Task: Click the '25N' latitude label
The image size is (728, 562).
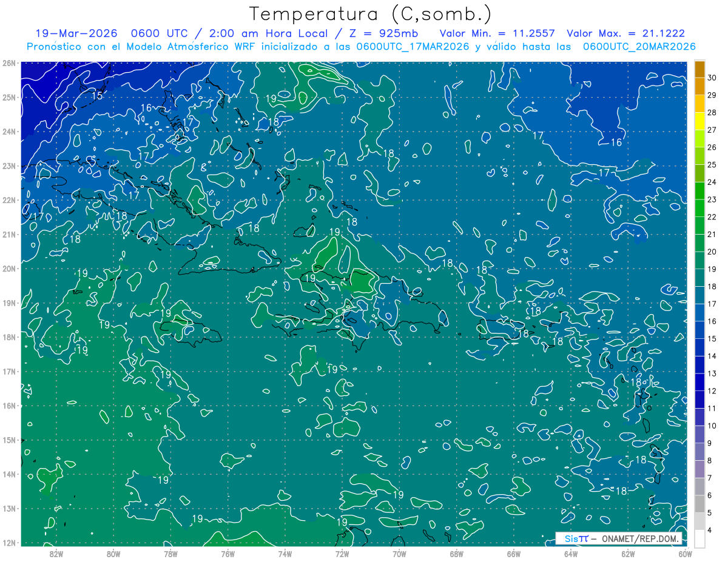Action: pos(8,97)
